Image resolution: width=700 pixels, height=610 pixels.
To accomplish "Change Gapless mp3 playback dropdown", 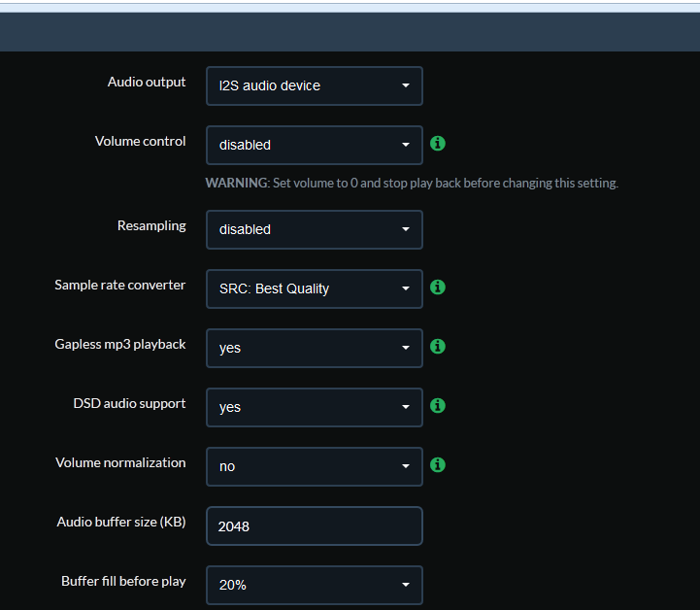I will 315,348.
